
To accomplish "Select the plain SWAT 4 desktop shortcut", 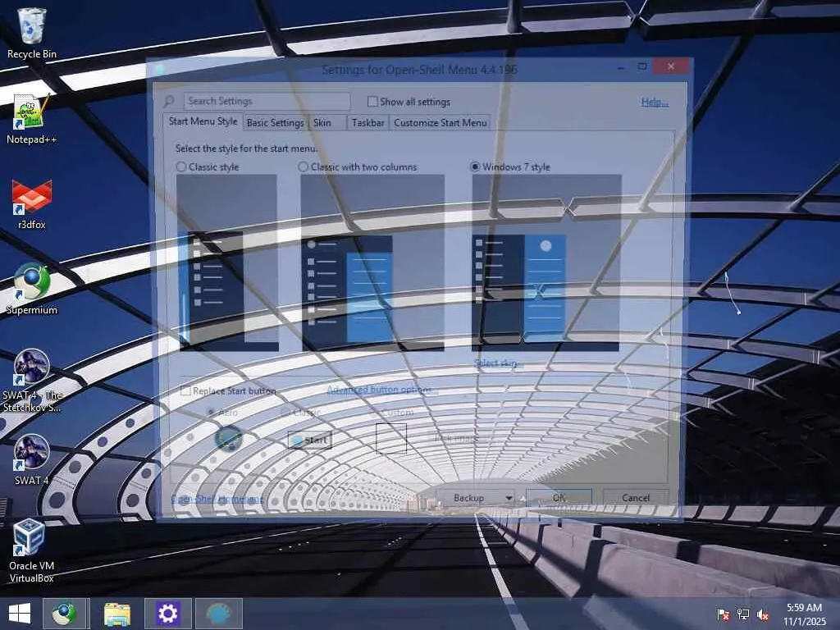I will coord(32,459).
